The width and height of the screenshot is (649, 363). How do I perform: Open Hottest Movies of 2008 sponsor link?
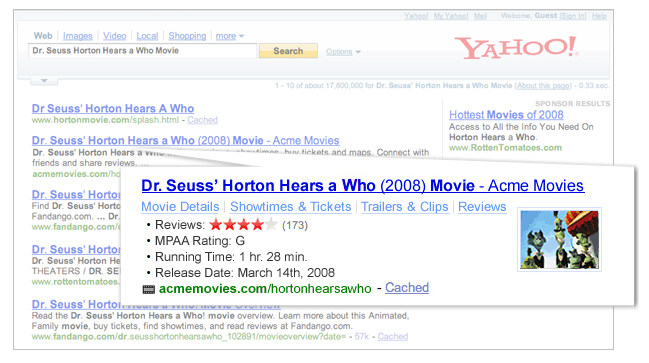click(506, 115)
